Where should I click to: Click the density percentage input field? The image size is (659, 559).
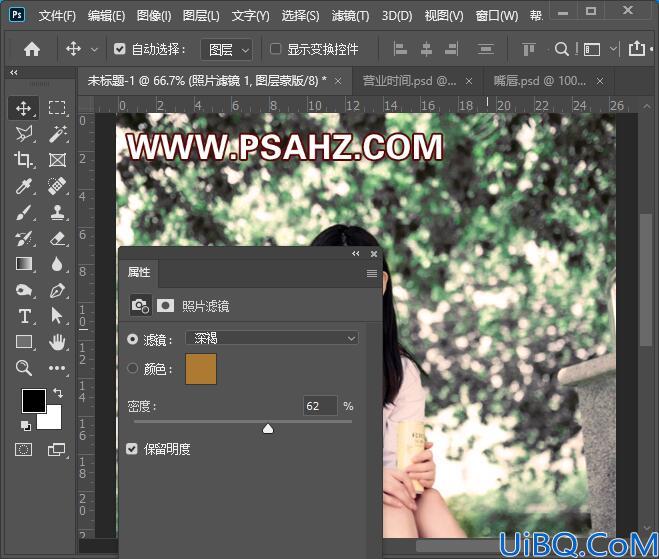320,406
